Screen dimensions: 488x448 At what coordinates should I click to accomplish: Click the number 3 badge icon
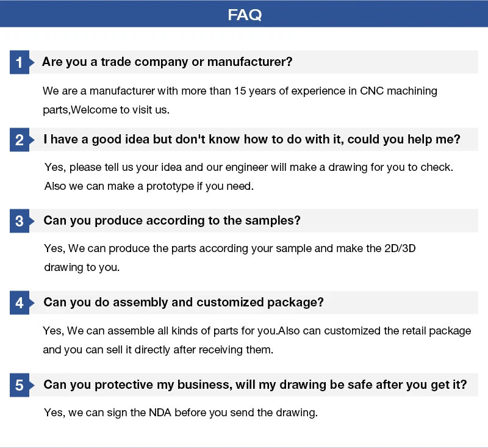(21, 221)
